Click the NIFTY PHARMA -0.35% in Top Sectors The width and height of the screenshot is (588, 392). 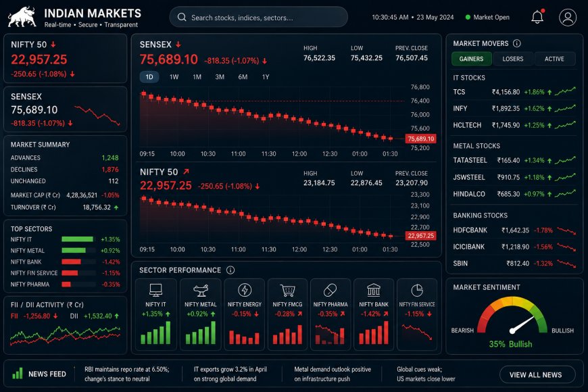111,285
